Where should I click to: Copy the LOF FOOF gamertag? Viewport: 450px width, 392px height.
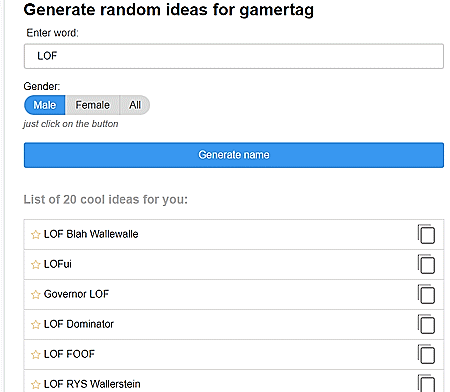click(426, 354)
